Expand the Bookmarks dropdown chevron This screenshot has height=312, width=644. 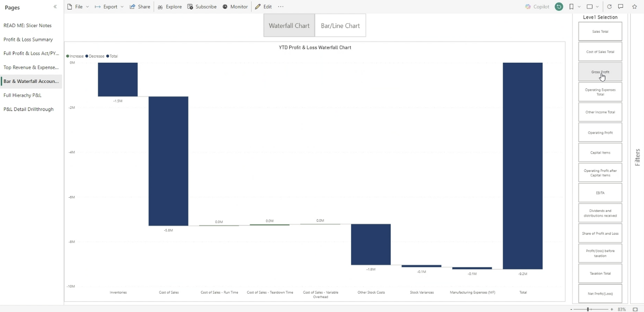(x=579, y=7)
